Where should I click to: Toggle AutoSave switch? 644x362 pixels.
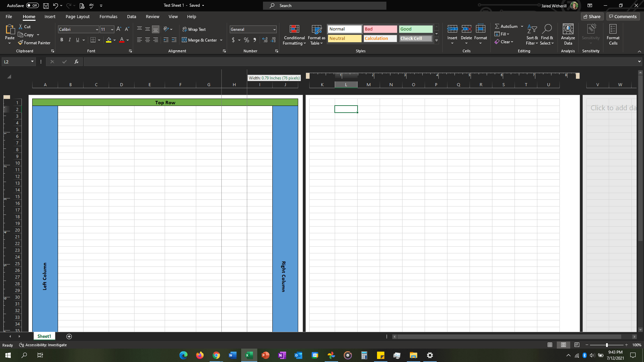click(x=33, y=6)
